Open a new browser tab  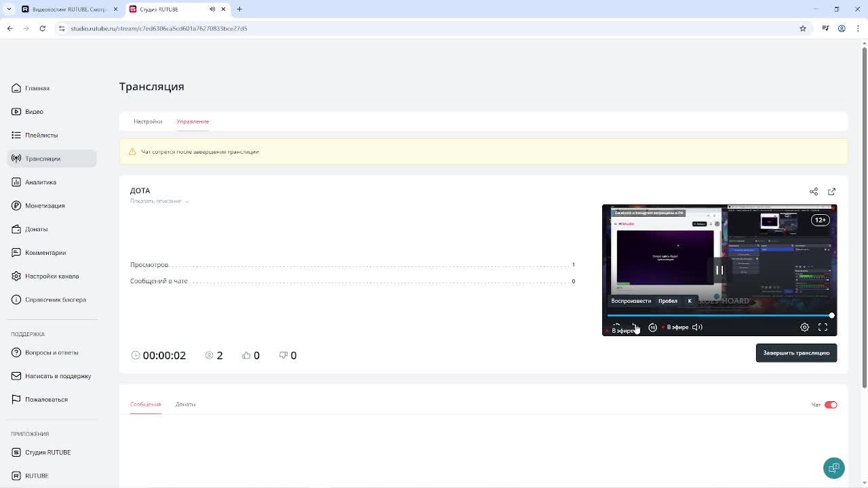[x=239, y=9]
